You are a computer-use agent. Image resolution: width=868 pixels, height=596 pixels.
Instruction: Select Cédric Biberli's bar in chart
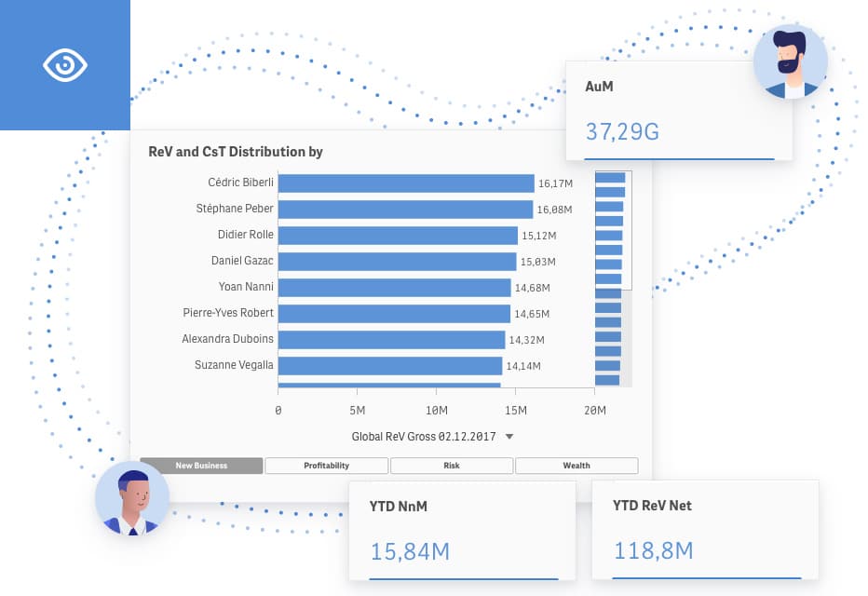(406, 183)
